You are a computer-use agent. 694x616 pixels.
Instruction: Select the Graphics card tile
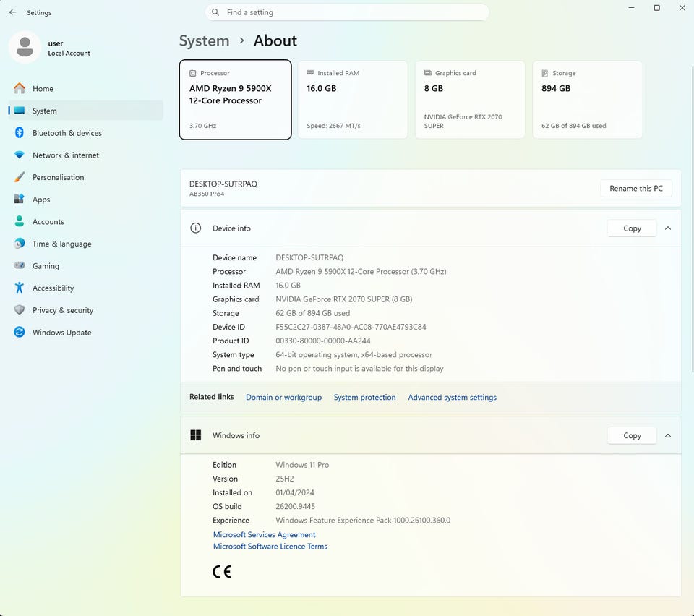tap(470, 100)
